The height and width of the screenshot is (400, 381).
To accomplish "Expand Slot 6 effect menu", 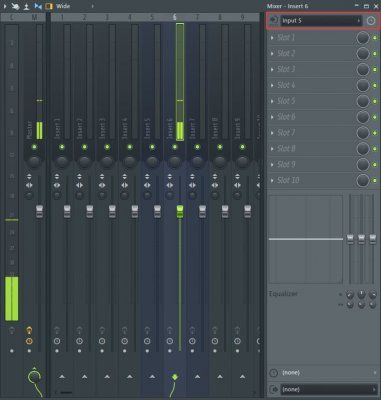I will [272, 117].
